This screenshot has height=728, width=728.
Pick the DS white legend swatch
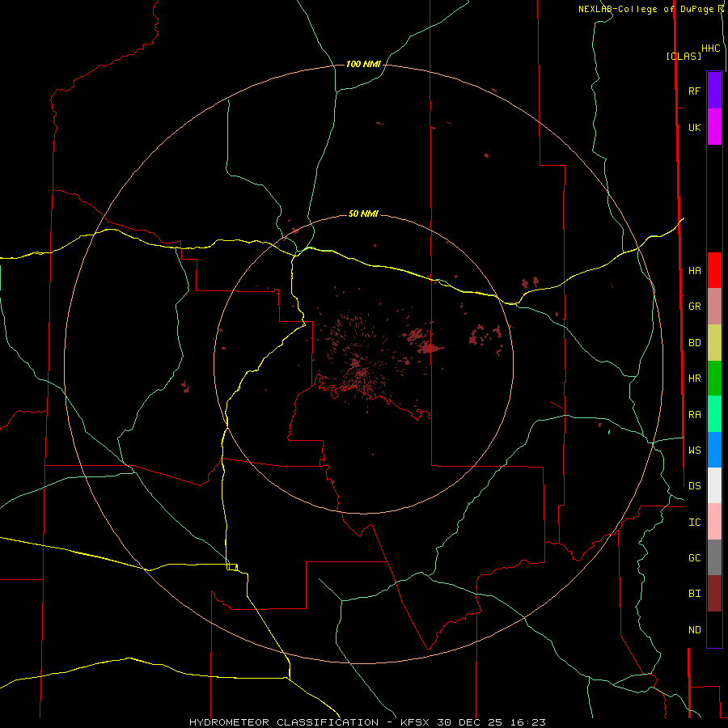(x=714, y=485)
